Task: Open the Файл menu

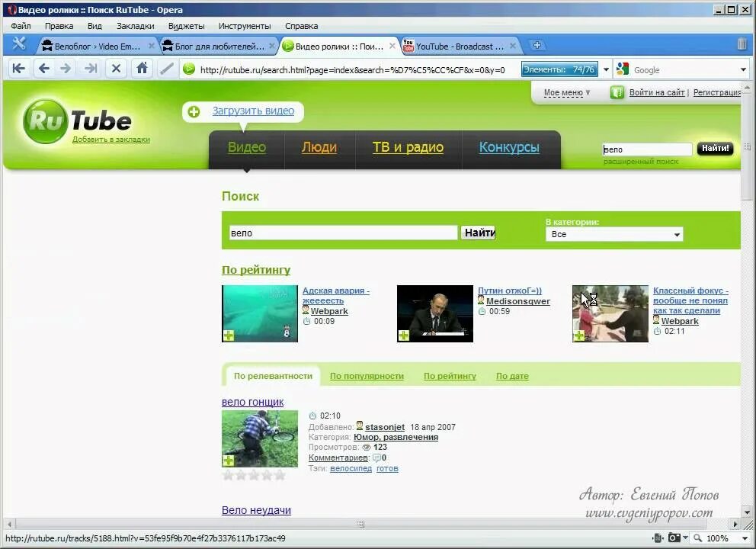Action: 21,26
